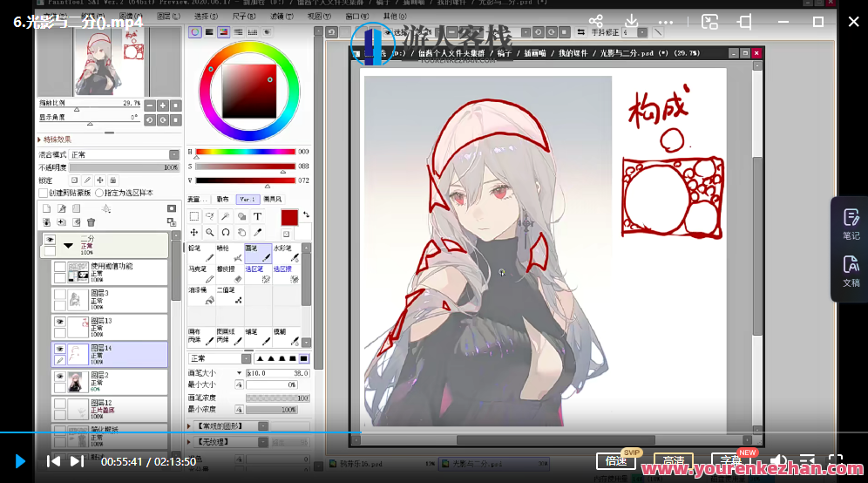The height and width of the screenshot is (483, 868).
Task: Show the hidden 图层12 layer
Action: pyautogui.click(x=60, y=404)
